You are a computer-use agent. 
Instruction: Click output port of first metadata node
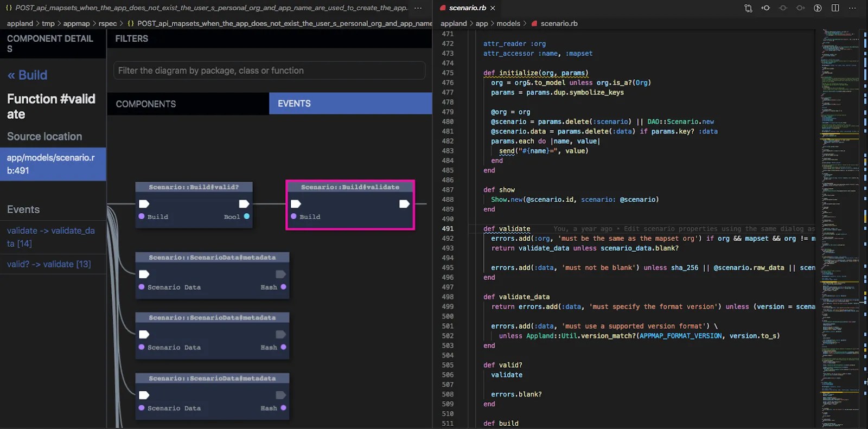click(280, 274)
